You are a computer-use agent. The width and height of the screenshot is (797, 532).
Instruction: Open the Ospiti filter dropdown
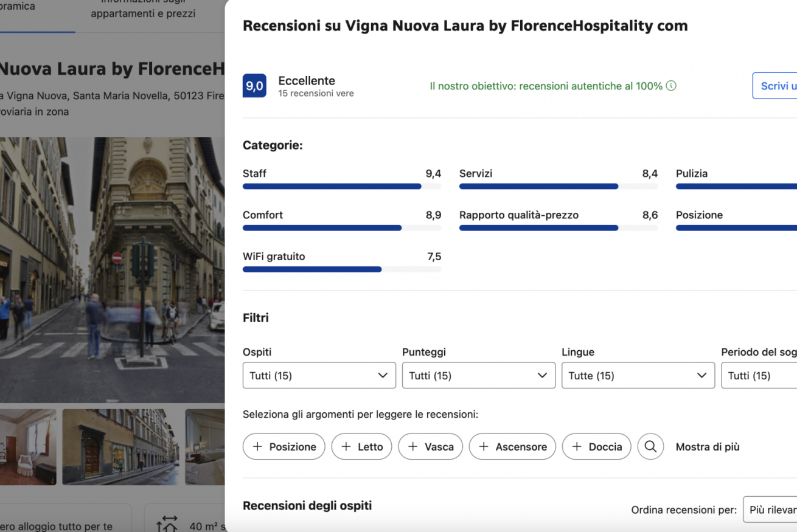319,376
